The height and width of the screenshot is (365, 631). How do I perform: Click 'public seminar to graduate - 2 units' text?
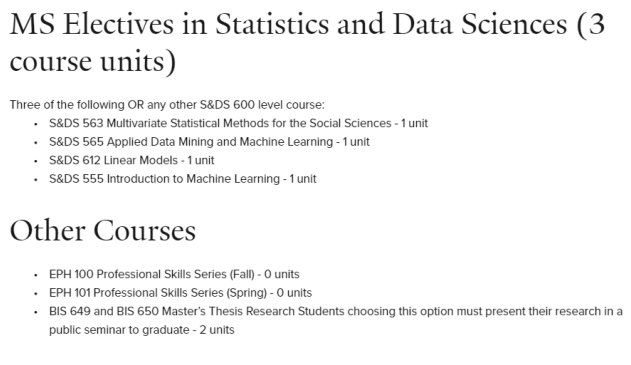142,330
